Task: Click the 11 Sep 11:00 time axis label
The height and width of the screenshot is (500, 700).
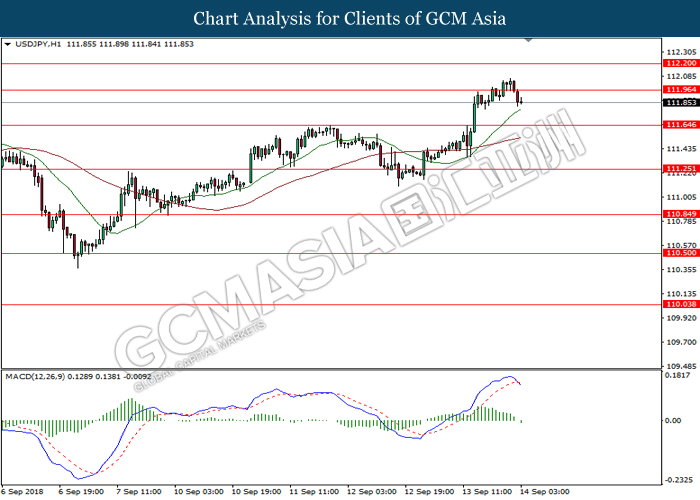Action: (x=314, y=492)
